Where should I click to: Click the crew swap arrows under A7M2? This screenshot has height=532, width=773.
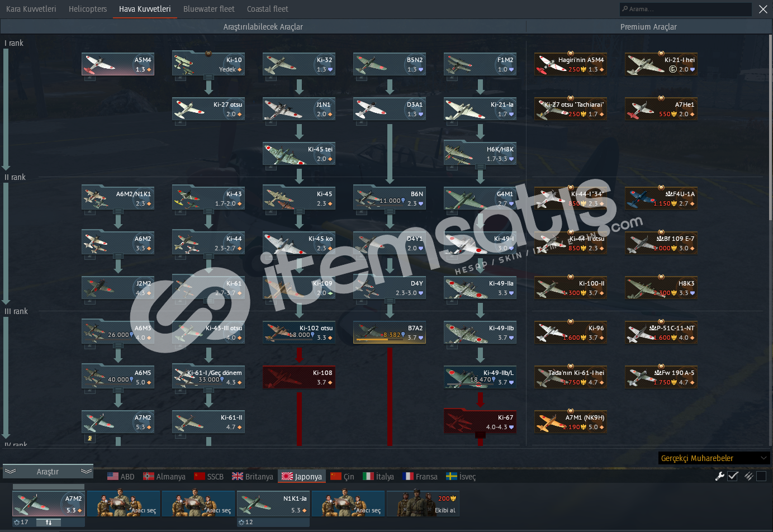(x=49, y=522)
